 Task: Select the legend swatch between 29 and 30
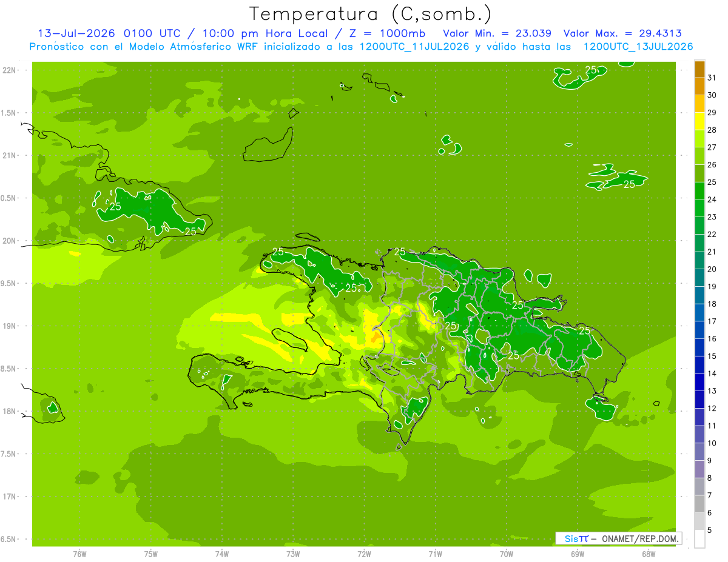tap(699, 104)
